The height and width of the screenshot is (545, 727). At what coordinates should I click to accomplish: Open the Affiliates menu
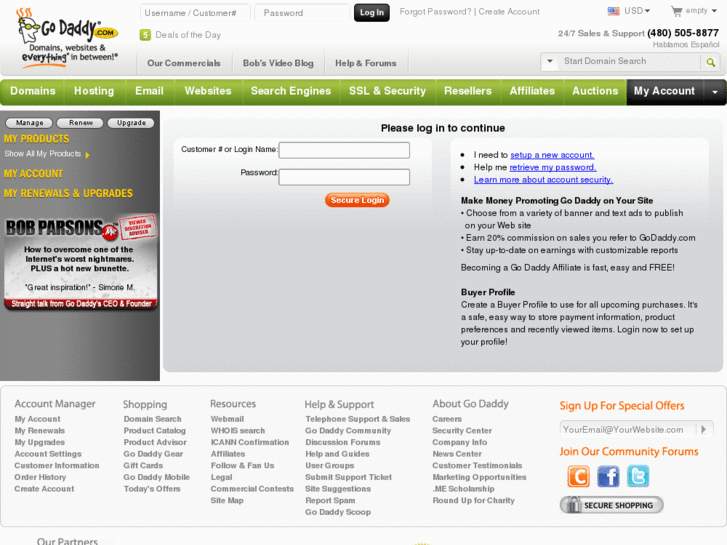[x=532, y=91]
